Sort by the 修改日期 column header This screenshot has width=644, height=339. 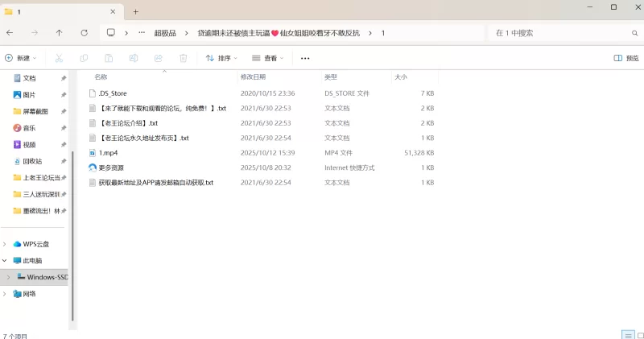(x=253, y=77)
